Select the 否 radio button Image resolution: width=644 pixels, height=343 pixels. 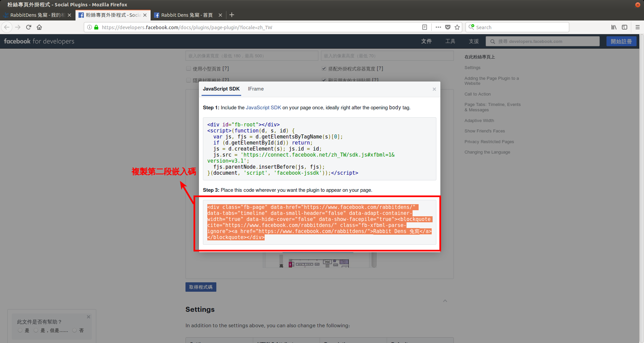coord(74,330)
